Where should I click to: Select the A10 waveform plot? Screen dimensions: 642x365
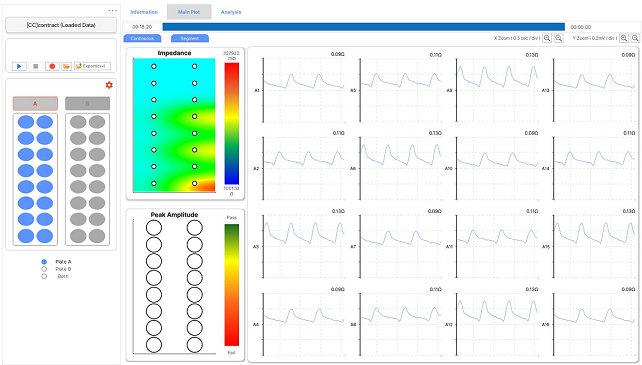(x=497, y=168)
